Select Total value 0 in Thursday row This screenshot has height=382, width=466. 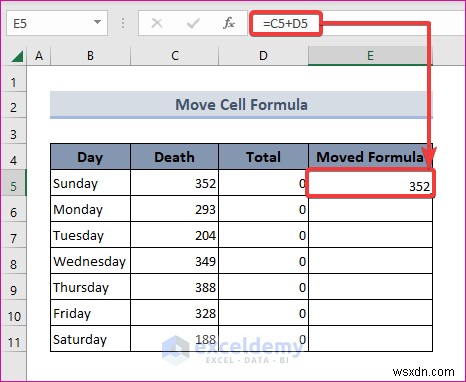[263, 287]
